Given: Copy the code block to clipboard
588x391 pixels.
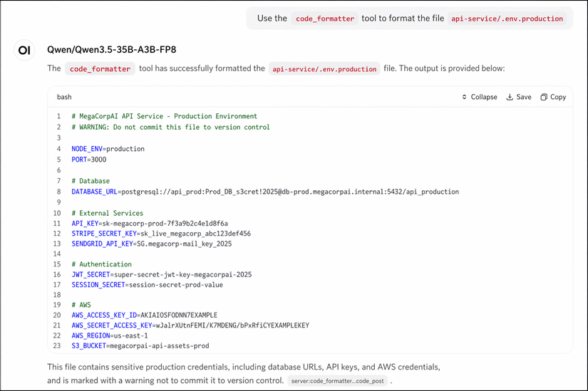Looking at the screenshot, I should 553,97.
